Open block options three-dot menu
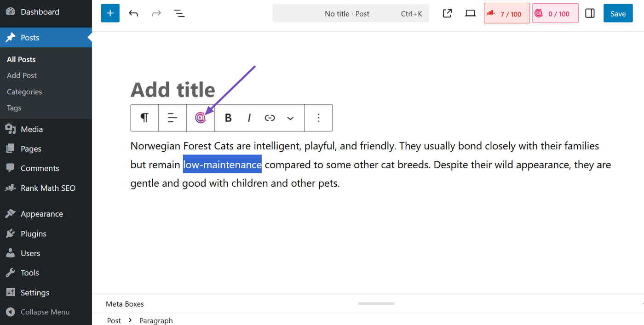The image size is (644, 325). (318, 118)
